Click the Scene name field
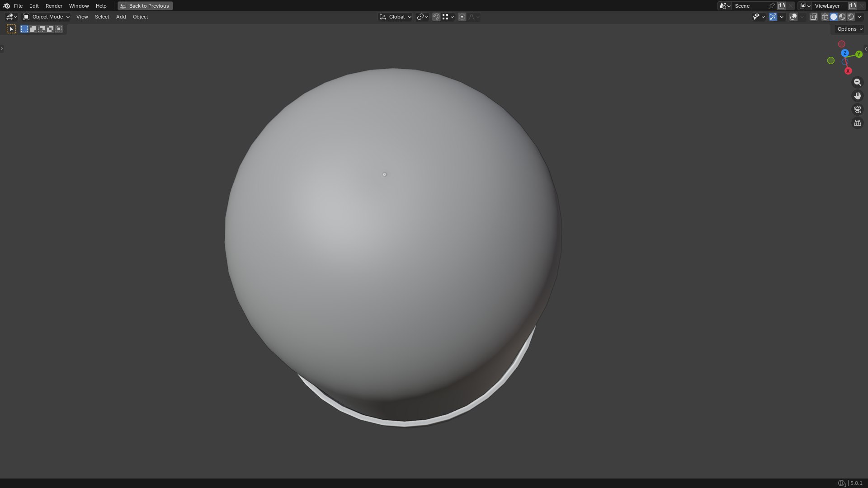 (750, 6)
